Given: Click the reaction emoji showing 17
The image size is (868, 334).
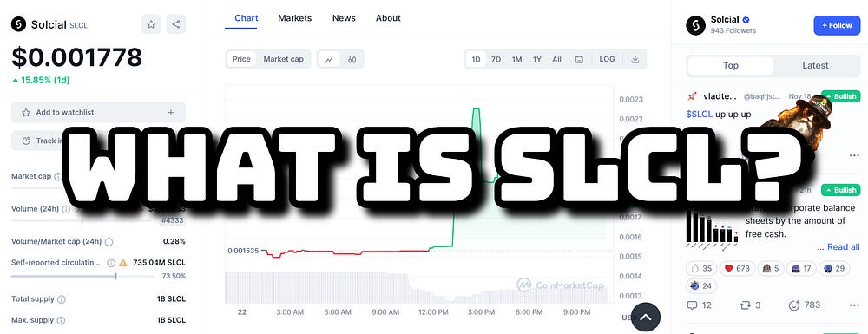Looking at the screenshot, I should coord(800,269).
